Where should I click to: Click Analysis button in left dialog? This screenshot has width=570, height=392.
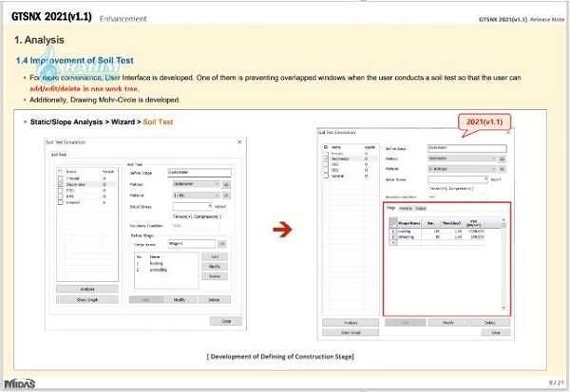[87, 289]
